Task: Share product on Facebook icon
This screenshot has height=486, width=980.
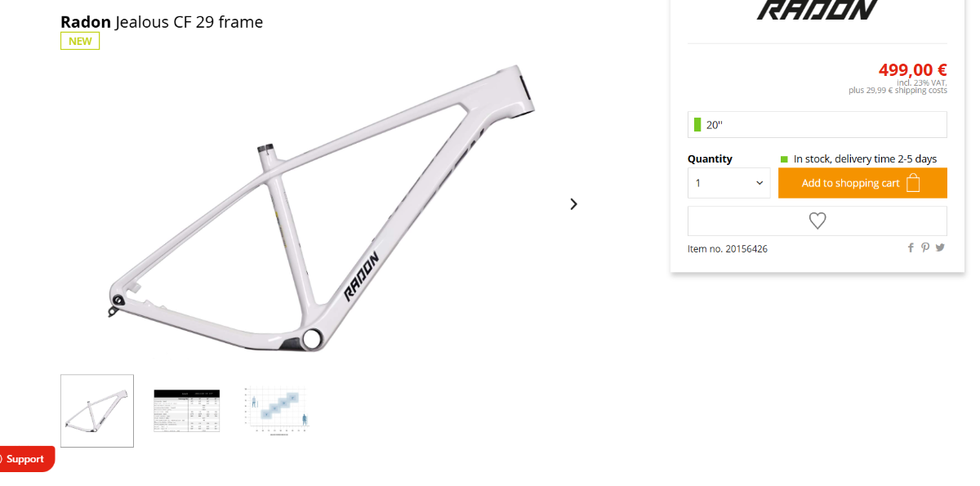Action: coord(911,247)
